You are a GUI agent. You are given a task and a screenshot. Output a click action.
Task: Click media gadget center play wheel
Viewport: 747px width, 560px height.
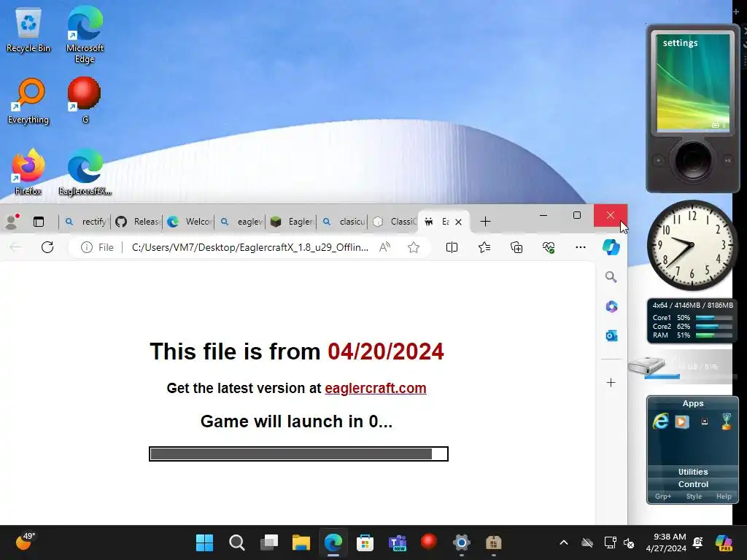[693, 160]
